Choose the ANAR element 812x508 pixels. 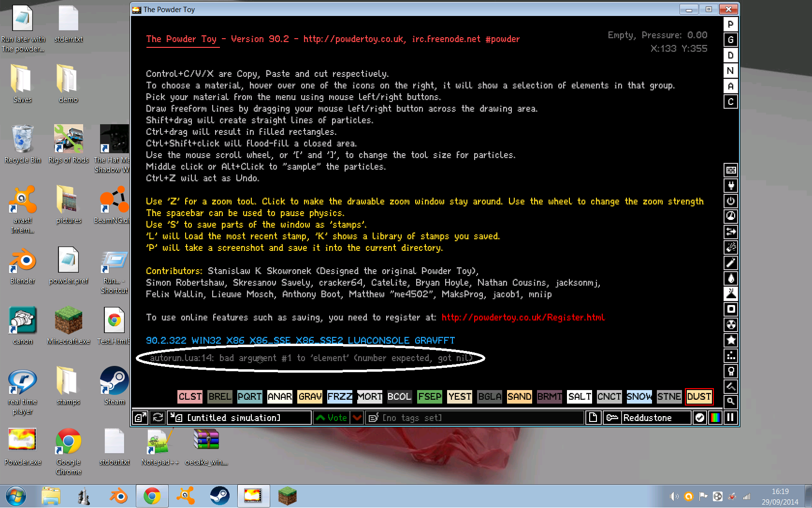pyautogui.click(x=280, y=397)
